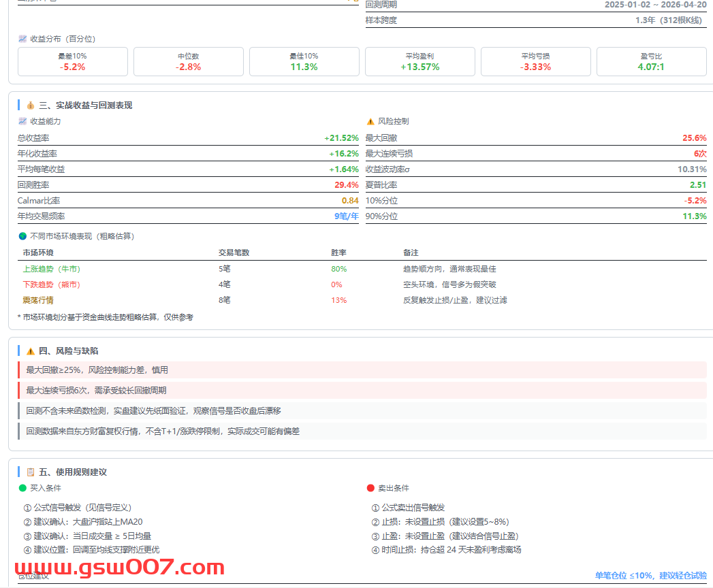Click the 最大连续亏损6次 warning banner
Viewport: 713px width, 588px height.
click(x=362, y=391)
